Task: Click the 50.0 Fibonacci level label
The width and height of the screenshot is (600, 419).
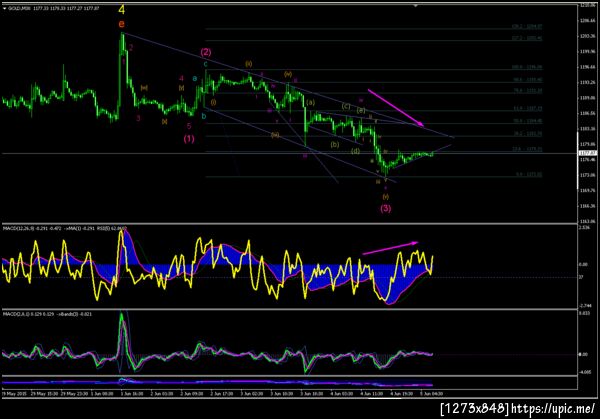Action: pyautogui.click(x=528, y=121)
